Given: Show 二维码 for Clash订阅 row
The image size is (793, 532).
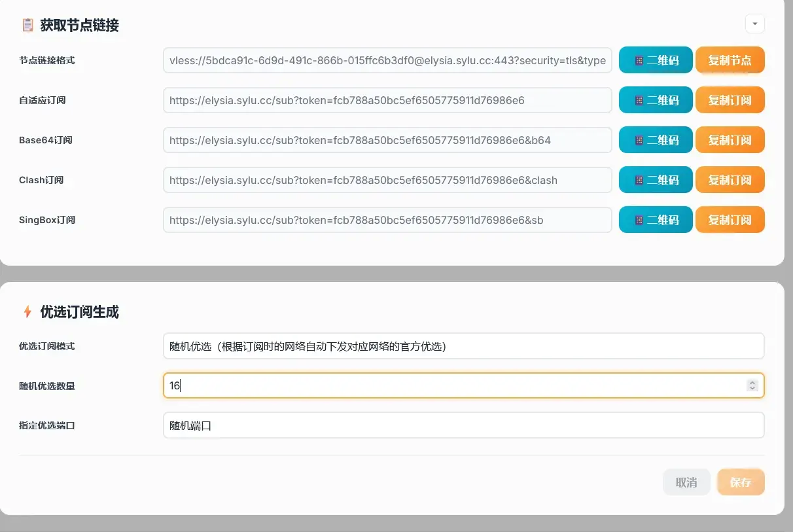Looking at the screenshot, I should [656, 180].
